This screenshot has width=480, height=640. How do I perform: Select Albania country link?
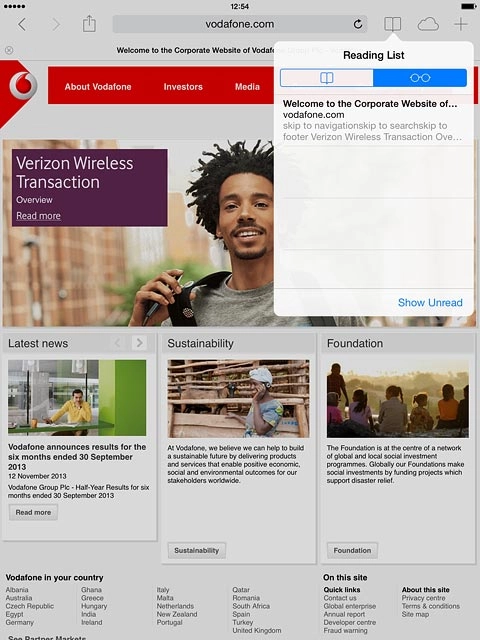pyautogui.click(x=17, y=590)
